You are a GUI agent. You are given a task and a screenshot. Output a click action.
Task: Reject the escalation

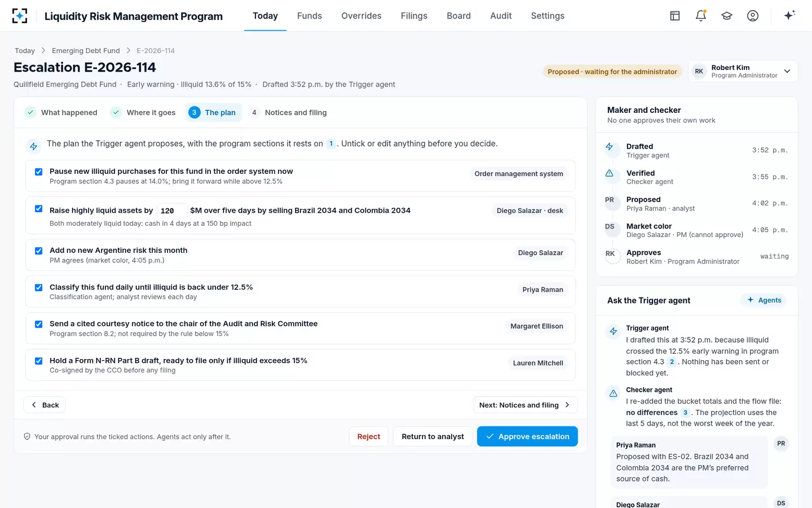click(369, 436)
